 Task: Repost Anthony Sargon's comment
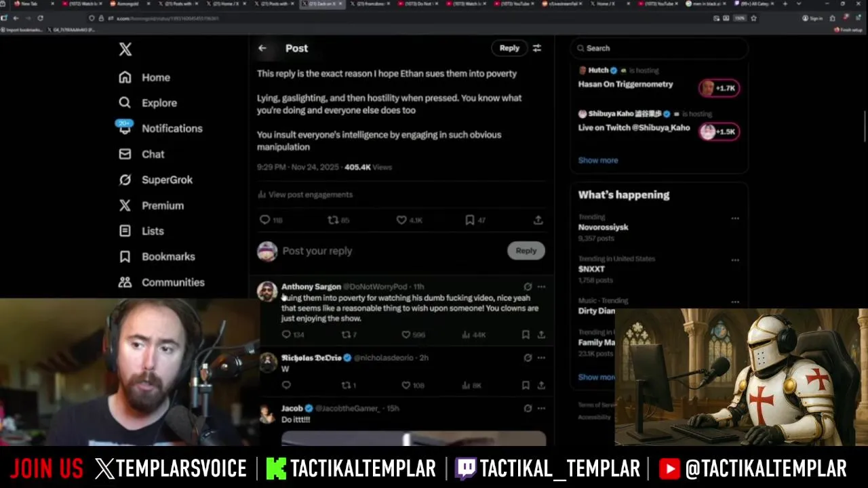click(346, 335)
